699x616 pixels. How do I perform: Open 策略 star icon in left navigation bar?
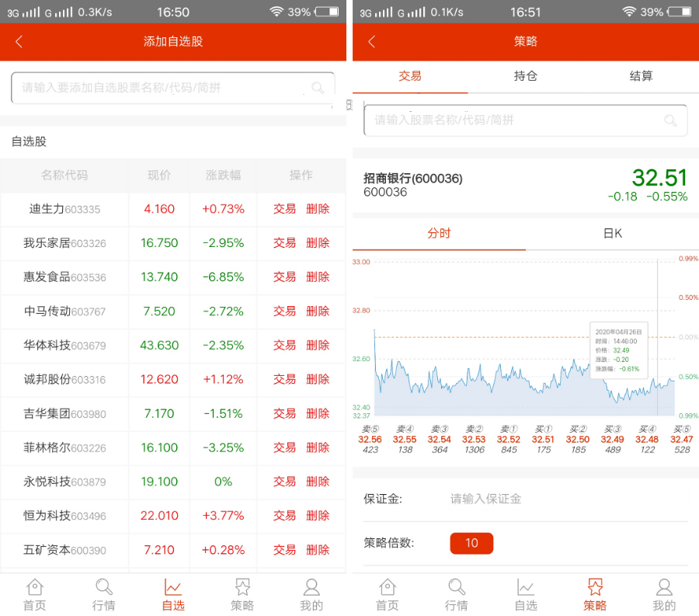pyautogui.click(x=242, y=594)
